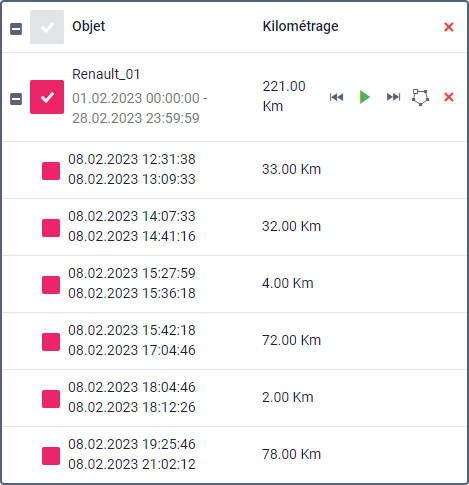The height and width of the screenshot is (485, 469).
Task: Collapse the Renault_01 trip list
Action: [x=16, y=99]
